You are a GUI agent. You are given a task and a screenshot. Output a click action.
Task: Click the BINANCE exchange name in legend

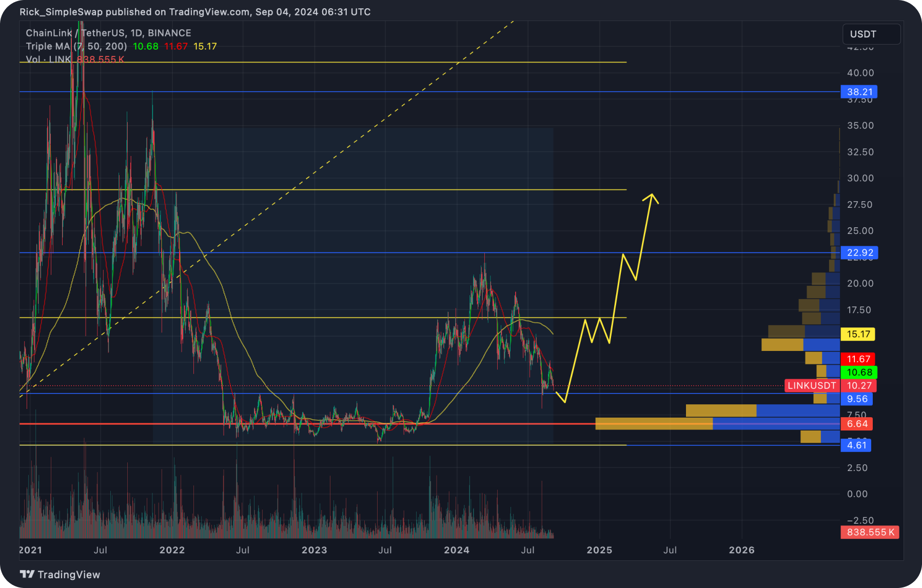click(171, 33)
